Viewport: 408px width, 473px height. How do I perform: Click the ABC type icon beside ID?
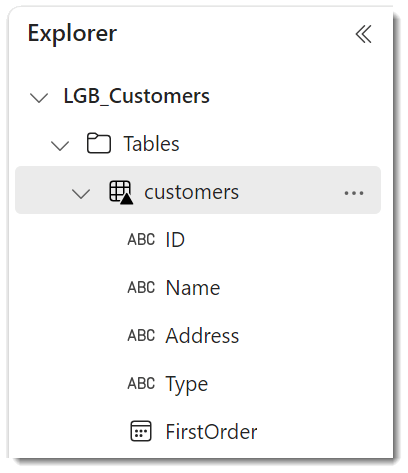click(141, 239)
